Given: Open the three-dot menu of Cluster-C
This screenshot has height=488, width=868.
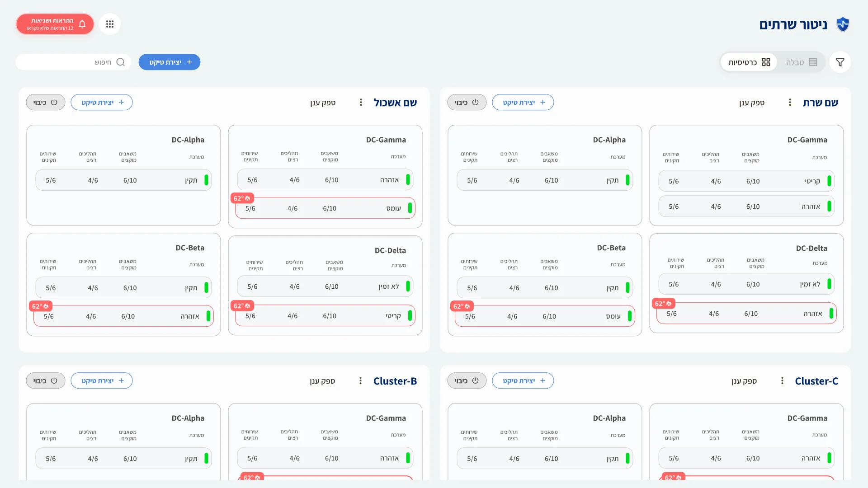Looking at the screenshot, I should 782,381.
